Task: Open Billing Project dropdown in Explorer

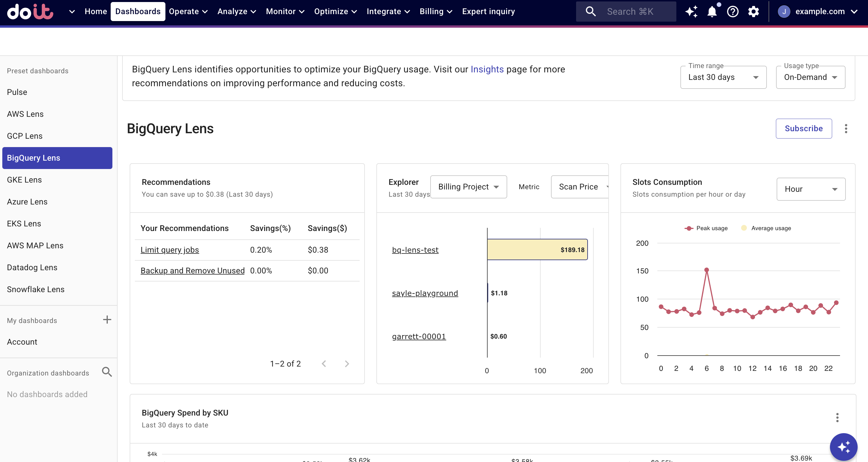Action: 468,187
